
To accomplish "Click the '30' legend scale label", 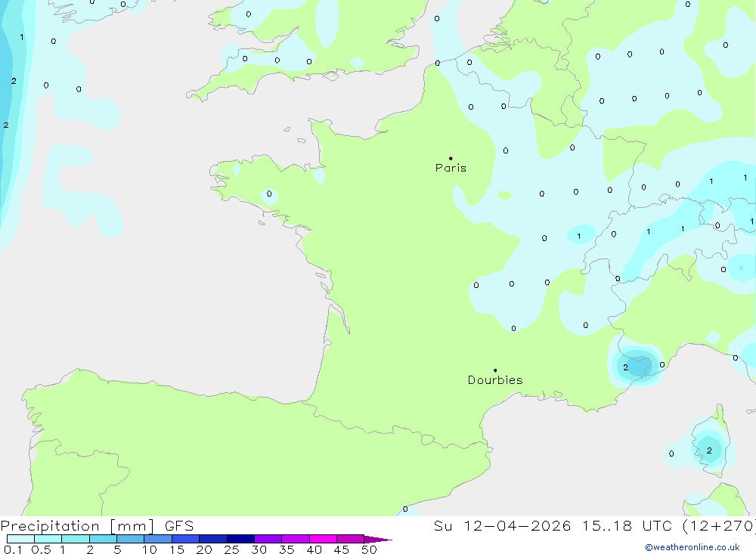I will [259, 549].
